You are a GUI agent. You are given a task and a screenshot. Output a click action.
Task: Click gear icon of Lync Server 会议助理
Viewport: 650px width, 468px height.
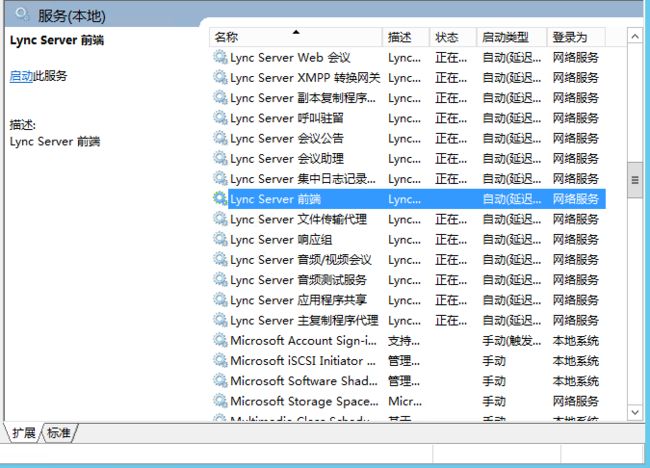click(220, 158)
